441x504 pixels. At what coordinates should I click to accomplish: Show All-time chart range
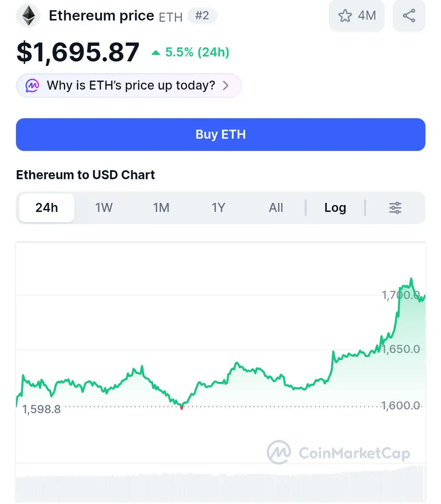[x=276, y=207]
